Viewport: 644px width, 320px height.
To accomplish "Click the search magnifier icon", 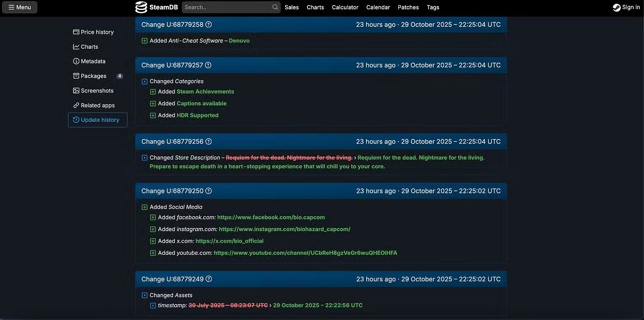I will pos(275,7).
